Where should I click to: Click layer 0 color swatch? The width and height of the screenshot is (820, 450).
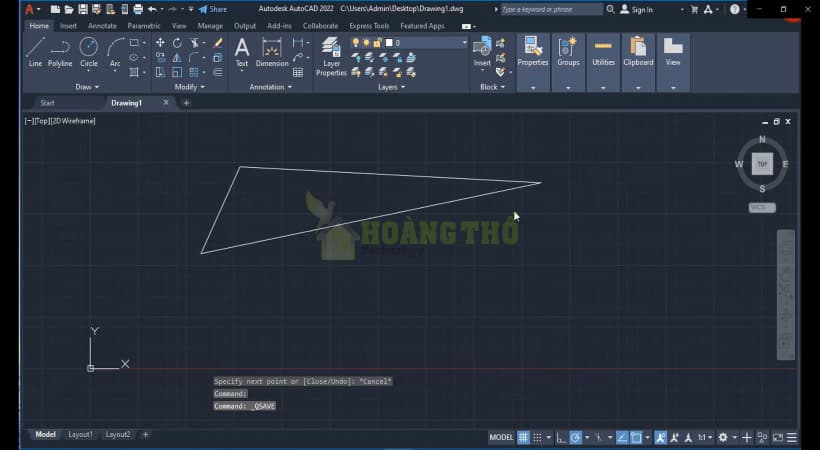[389, 42]
